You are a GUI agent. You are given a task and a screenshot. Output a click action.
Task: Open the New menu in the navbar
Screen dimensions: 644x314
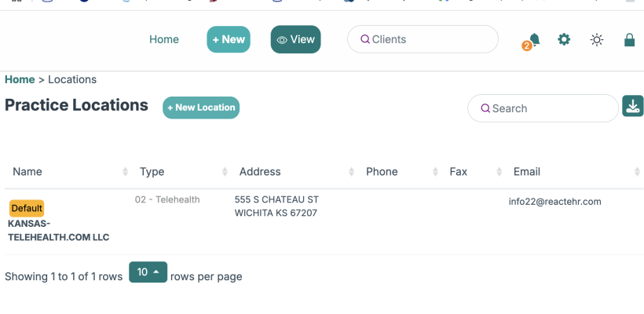[229, 39]
